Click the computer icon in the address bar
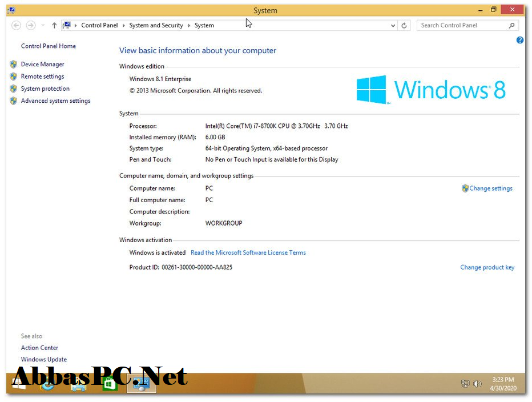 (67, 25)
